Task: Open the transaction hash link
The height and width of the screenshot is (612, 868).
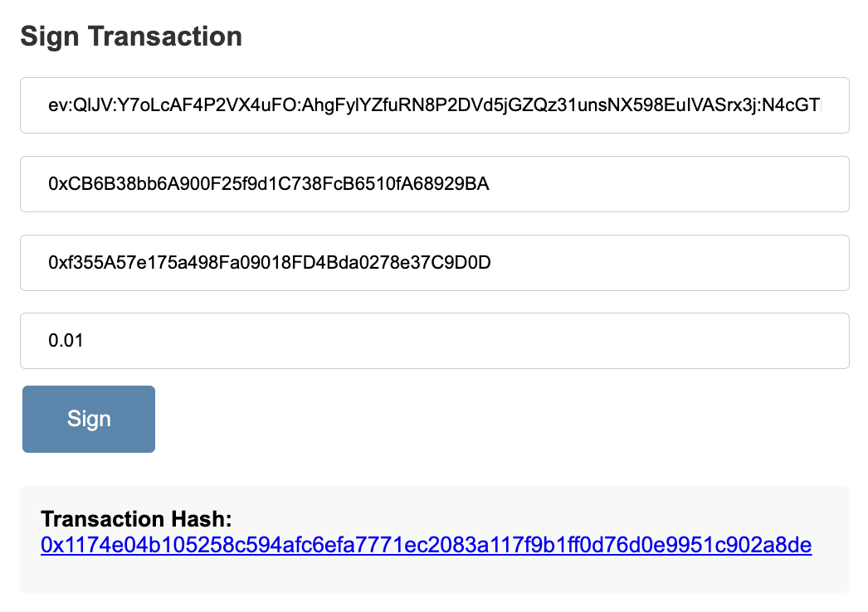Action: [426, 545]
